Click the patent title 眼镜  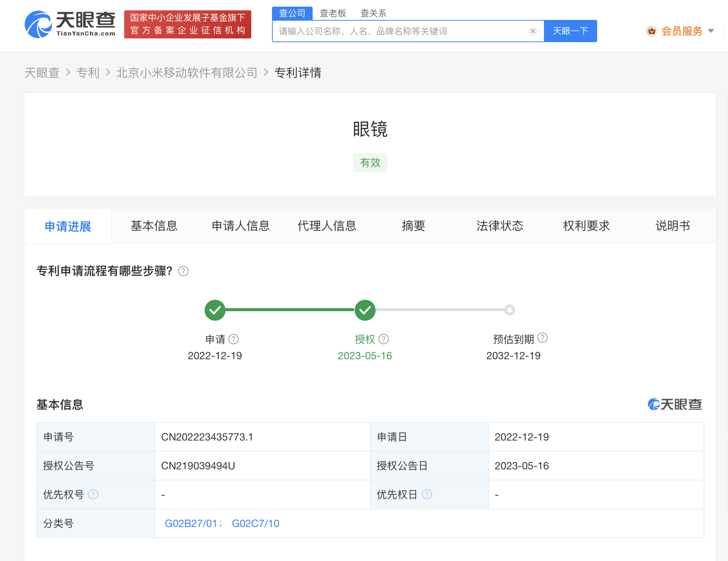click(x=370, y=129)
